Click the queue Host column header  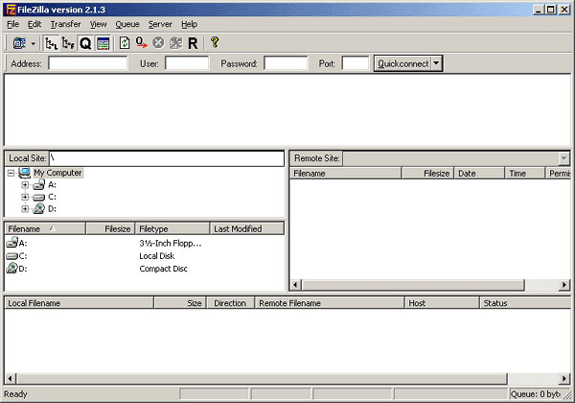[442, 303]
